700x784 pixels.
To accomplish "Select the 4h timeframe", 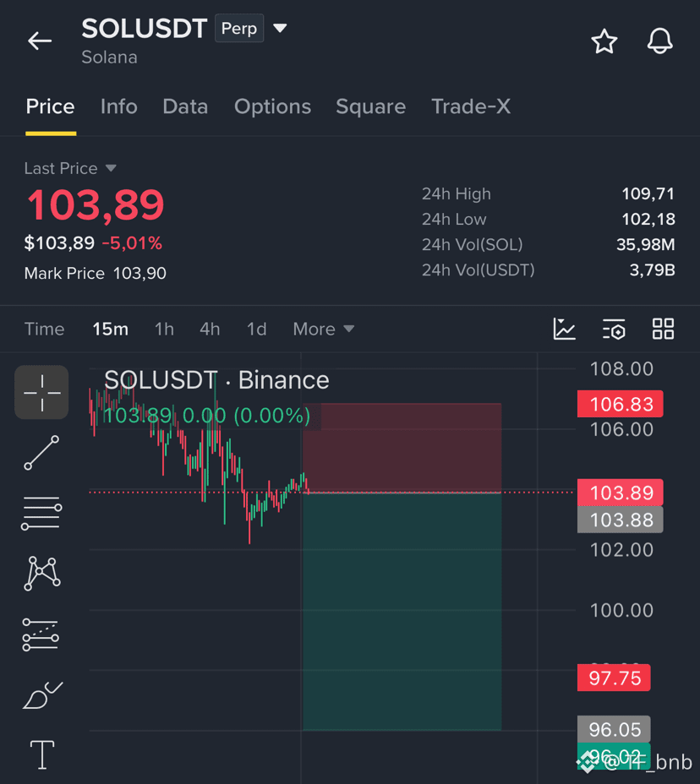I will tap(210, 329).
